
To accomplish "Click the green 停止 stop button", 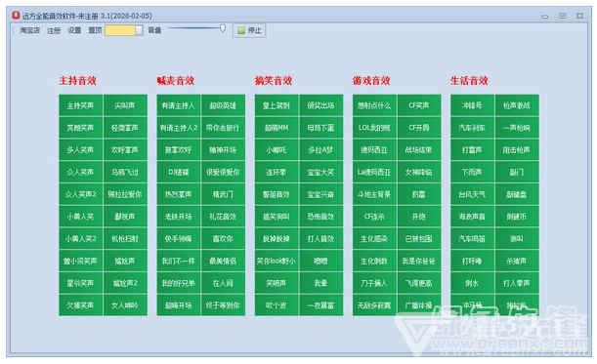I will tap(249, 30).
